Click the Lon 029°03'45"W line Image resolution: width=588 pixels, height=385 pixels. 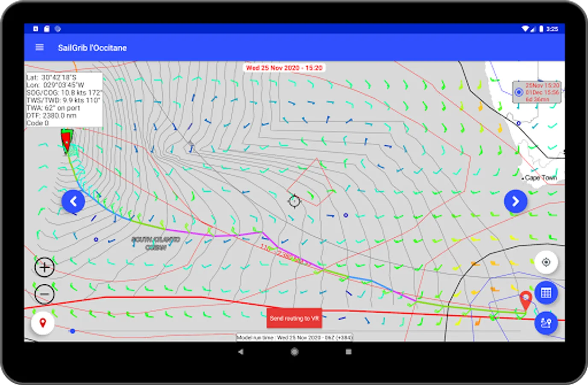click(56, 85)
